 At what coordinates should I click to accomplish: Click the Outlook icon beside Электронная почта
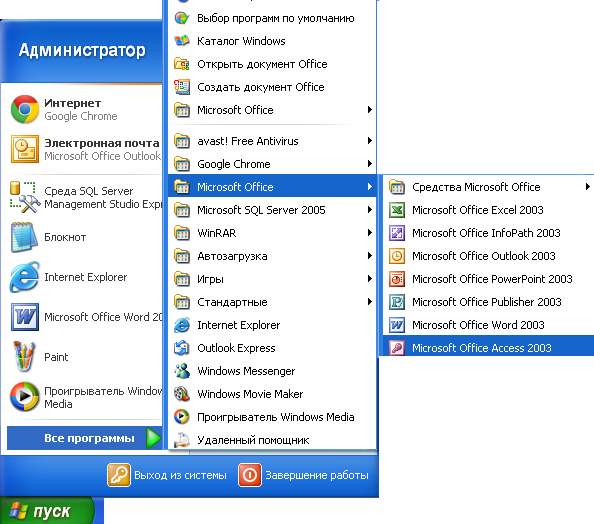coord(25,149)
